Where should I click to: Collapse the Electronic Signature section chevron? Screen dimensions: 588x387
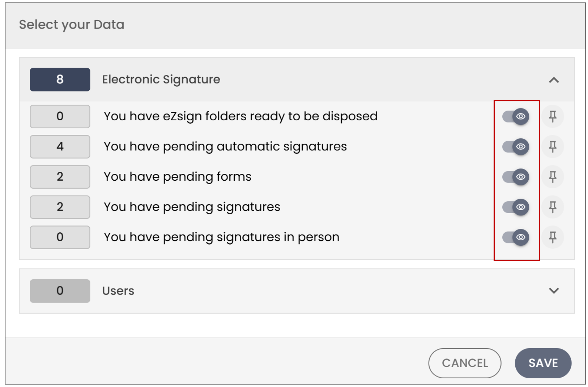pos(554,80)
